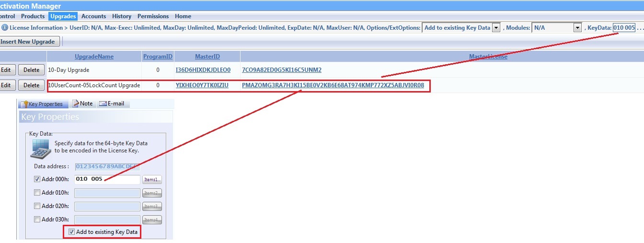Viewport: 644px width, 243px height.
Task: Delete the 10-Day Upgrade row
Action: pos(32,70)
